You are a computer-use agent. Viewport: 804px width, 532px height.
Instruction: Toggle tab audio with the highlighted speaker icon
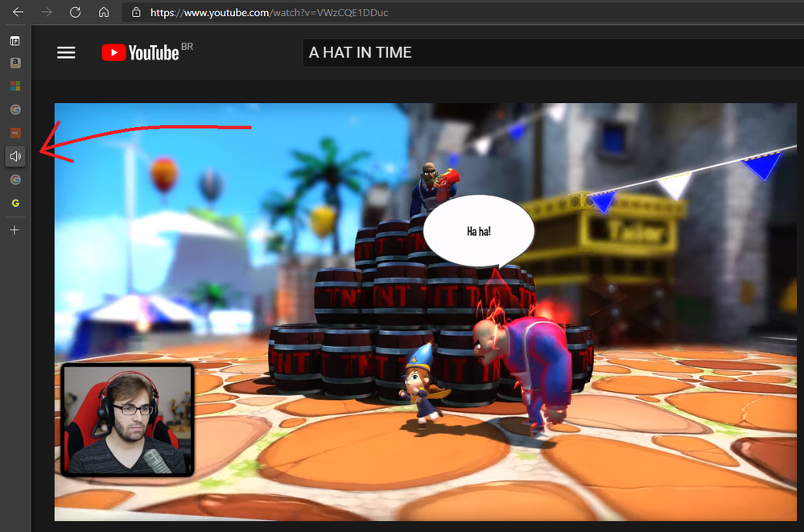pos(14,155)
